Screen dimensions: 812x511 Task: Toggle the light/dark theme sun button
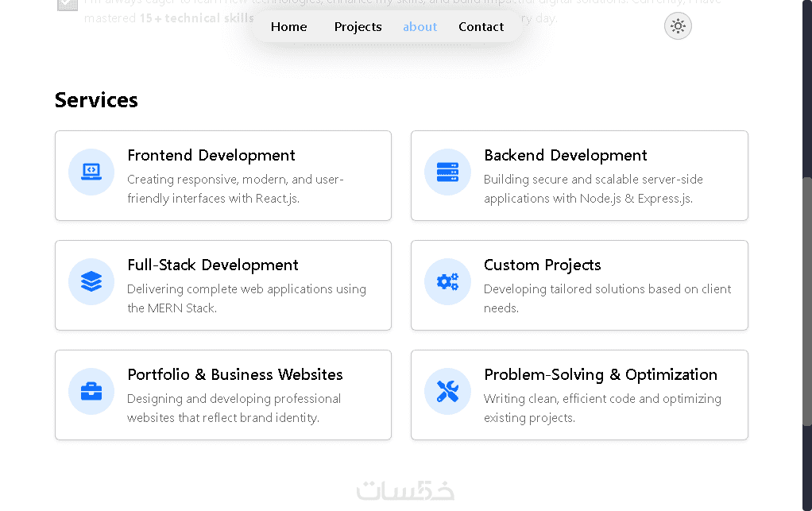click(678, 26)
